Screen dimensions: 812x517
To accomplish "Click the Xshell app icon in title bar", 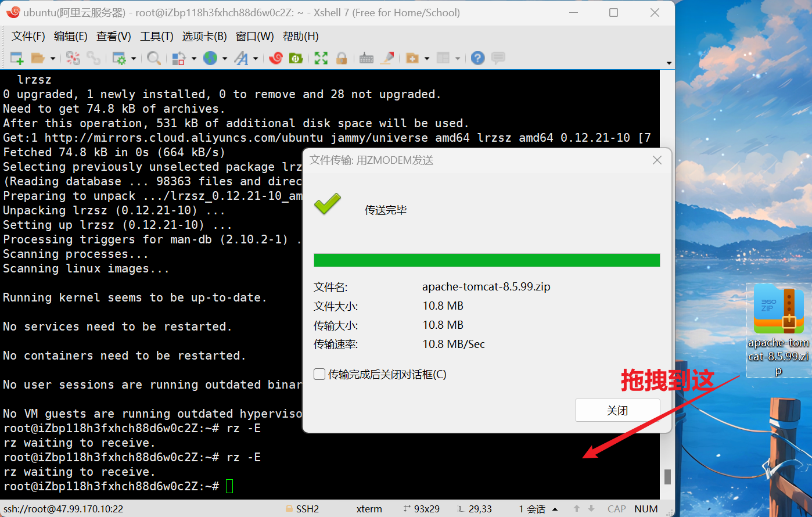I will pyautogui.click(x=14, y=12).
